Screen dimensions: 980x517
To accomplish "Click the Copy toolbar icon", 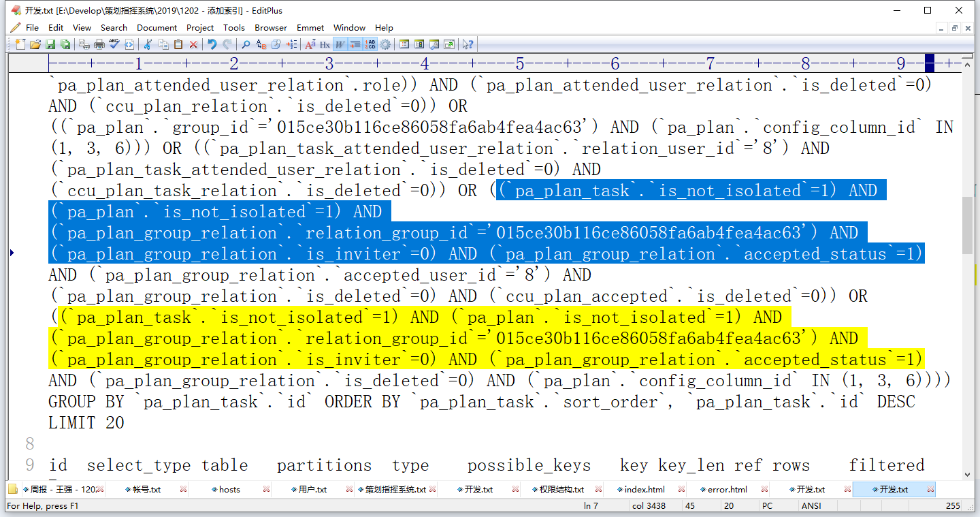I will pyautogui.click(x=163, y=44).
